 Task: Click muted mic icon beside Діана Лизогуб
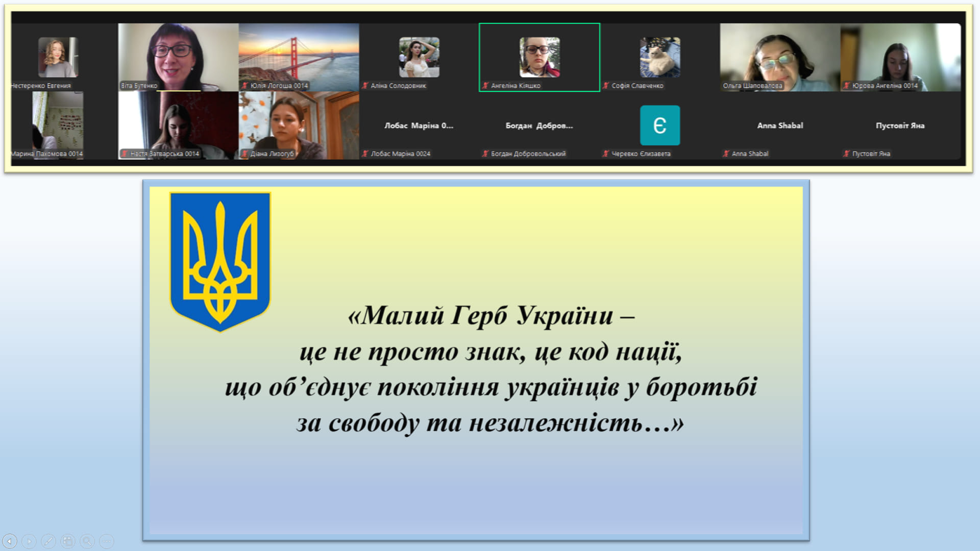(x=245, y=154)
